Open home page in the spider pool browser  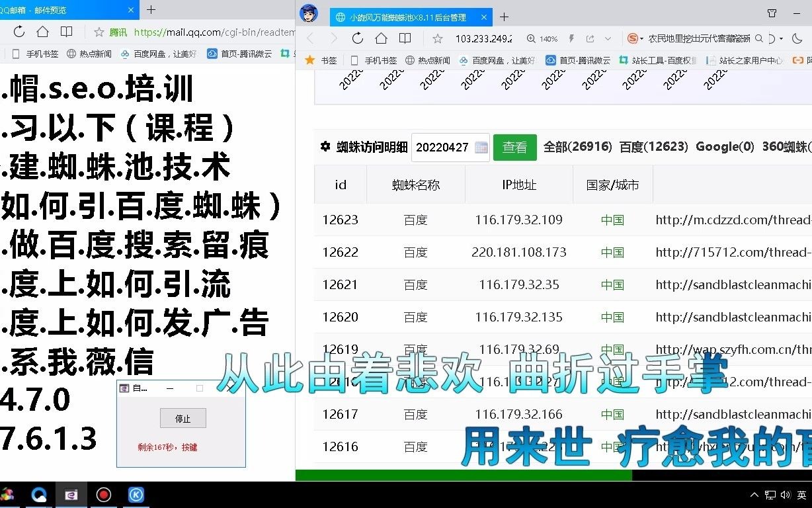coord(381,38)
